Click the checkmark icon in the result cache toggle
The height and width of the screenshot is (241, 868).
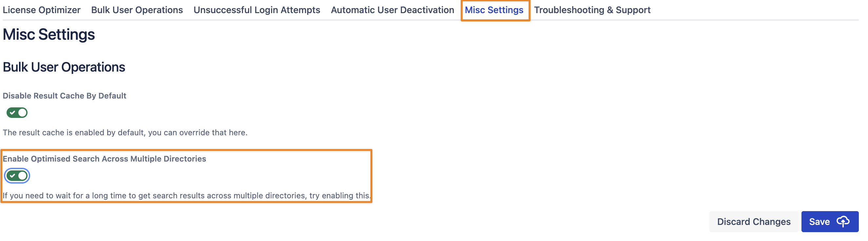12,113
